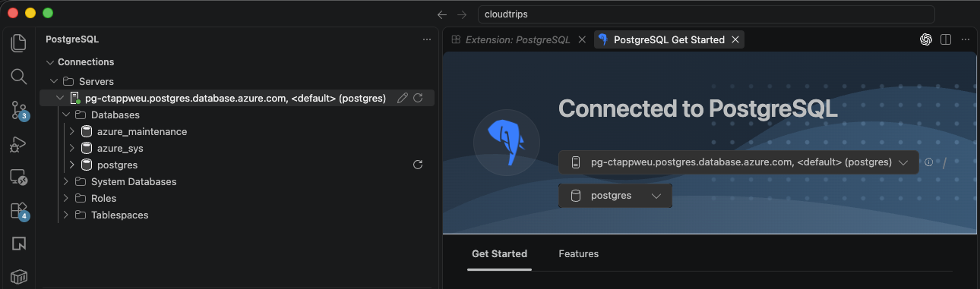
Task: Expand the azure_maintenance database
Action: pos(72,131)
